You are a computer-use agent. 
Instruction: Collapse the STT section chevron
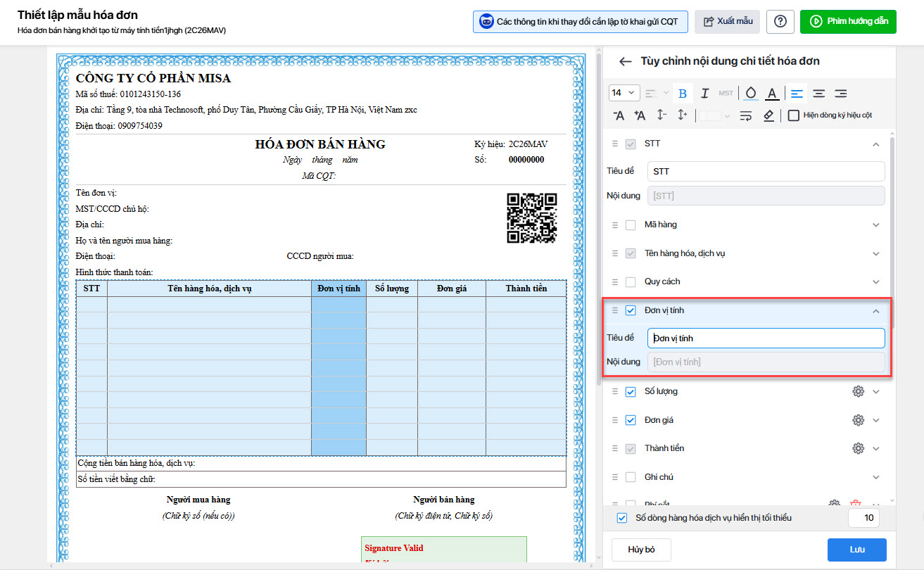(876, 144)
